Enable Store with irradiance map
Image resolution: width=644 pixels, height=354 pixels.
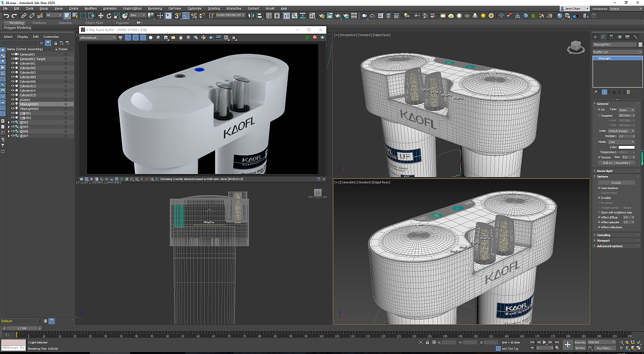coord(599,212)
